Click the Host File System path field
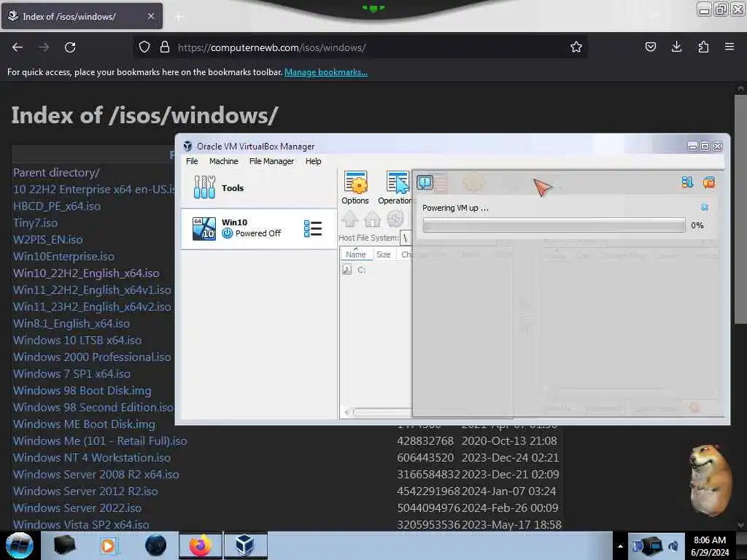747x560 pixels. (x=406, y=238)
